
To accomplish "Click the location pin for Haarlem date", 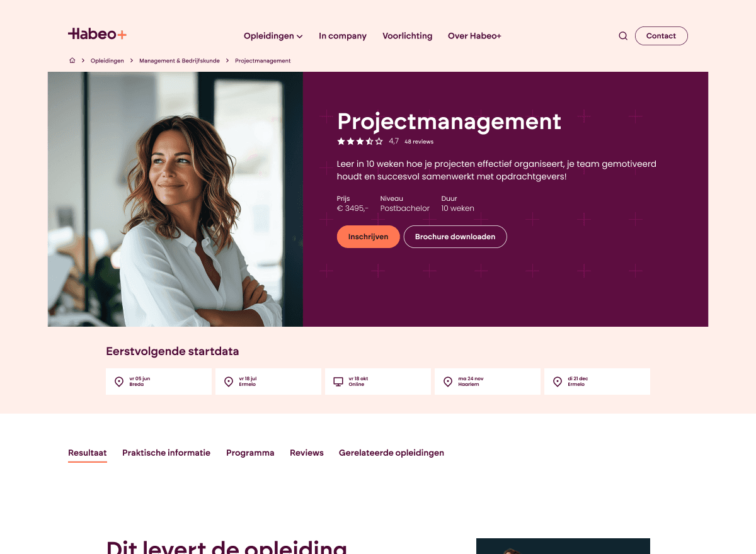I will click(x=448, y=382).
